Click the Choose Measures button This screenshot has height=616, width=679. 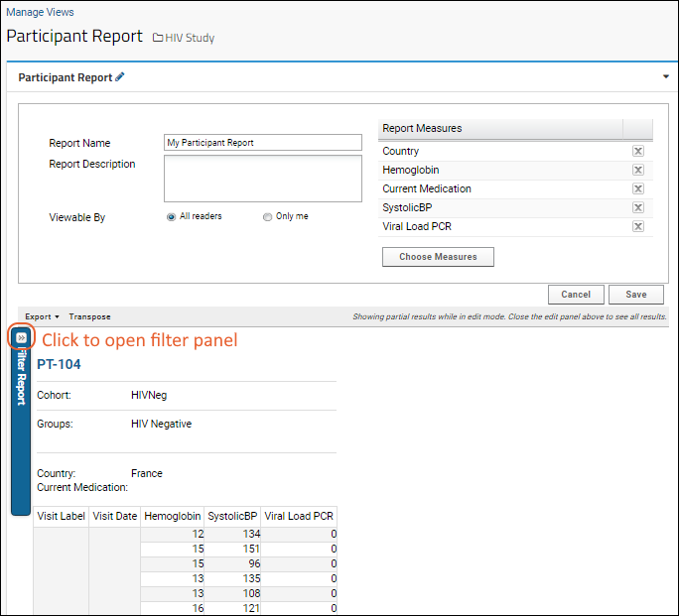[x=438, y=257]
